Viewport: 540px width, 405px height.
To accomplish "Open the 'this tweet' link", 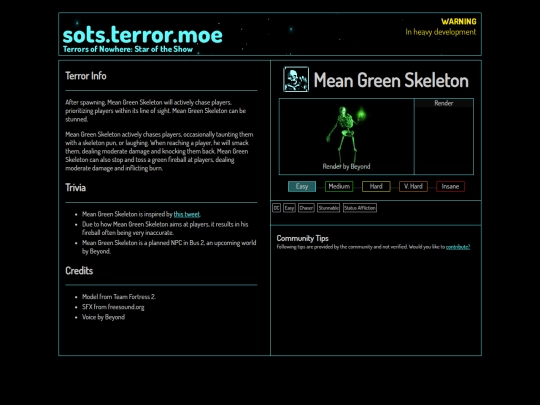I will click(186, 214).
